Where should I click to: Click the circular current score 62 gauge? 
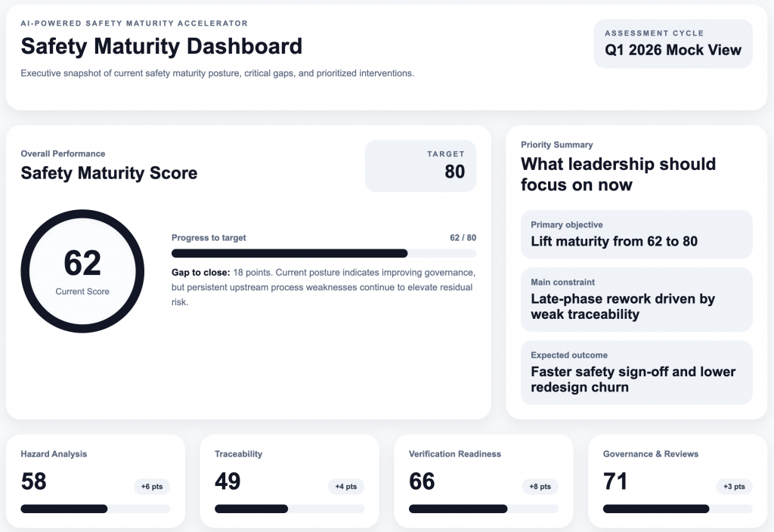(x=82, y=271)
